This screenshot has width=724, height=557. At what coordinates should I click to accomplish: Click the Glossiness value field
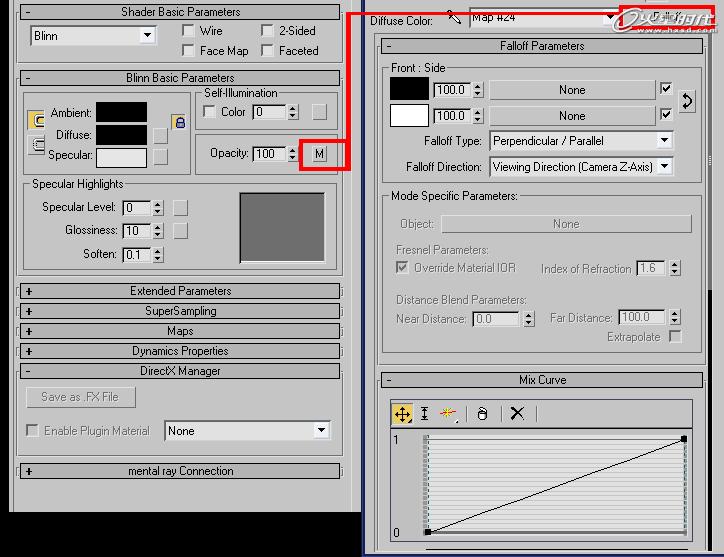137,230
